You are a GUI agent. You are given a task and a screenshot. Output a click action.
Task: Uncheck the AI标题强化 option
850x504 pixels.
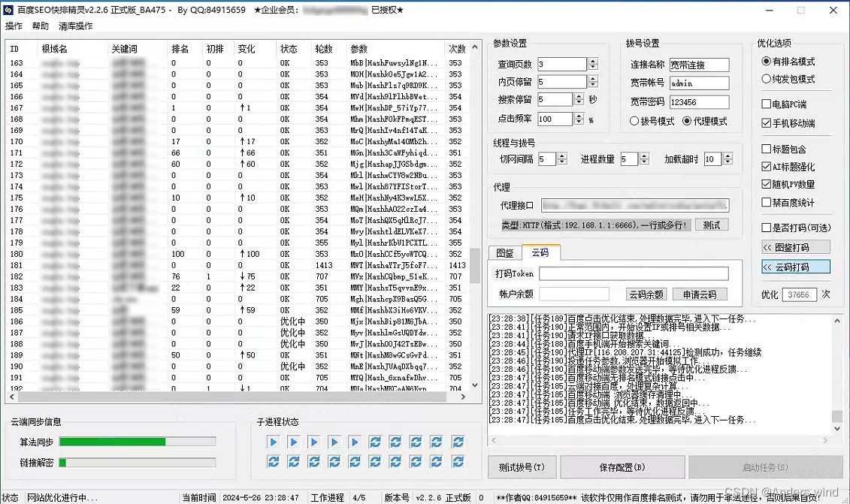767,167
